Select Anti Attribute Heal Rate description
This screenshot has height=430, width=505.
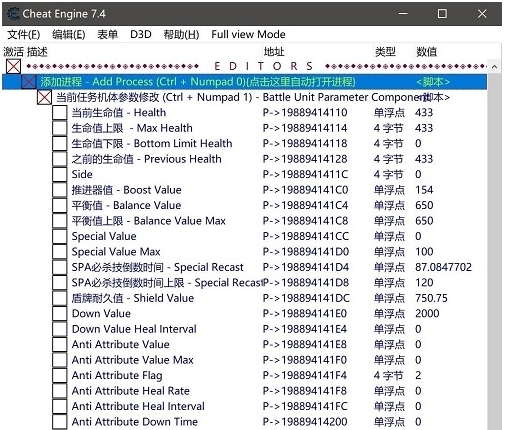(131, 391)
